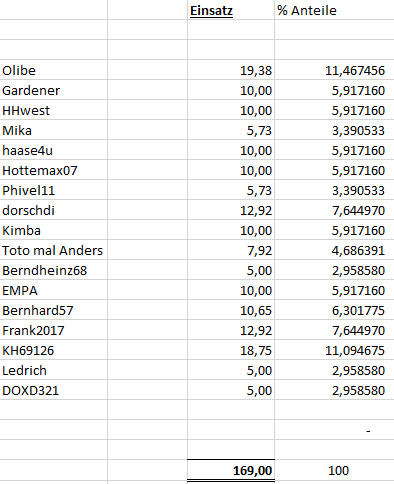The height and width of the screenshot is (484, 394).
Task: Select dorschdi's percentage 7,644970
Action: point(334,210)
